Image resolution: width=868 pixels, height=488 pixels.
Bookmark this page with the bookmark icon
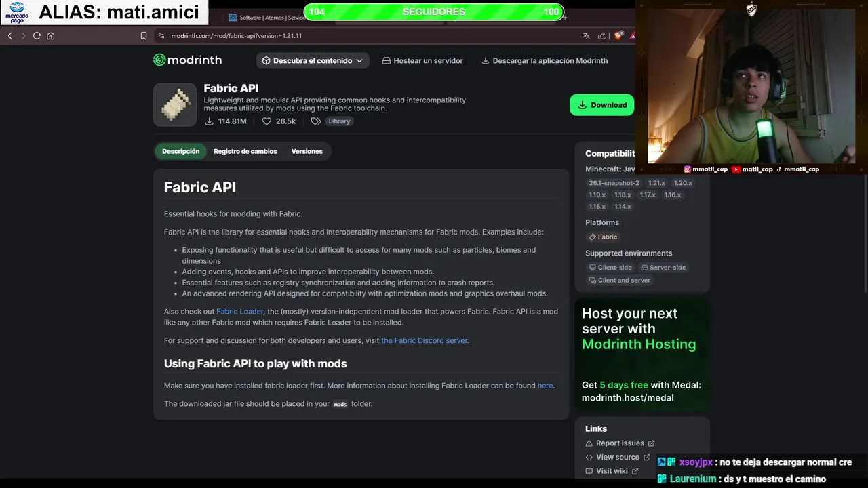point(144,36)
